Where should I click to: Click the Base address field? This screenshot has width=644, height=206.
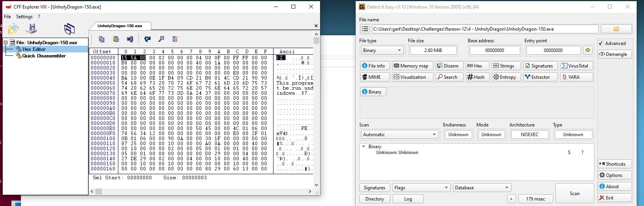(x=495, y=50)
